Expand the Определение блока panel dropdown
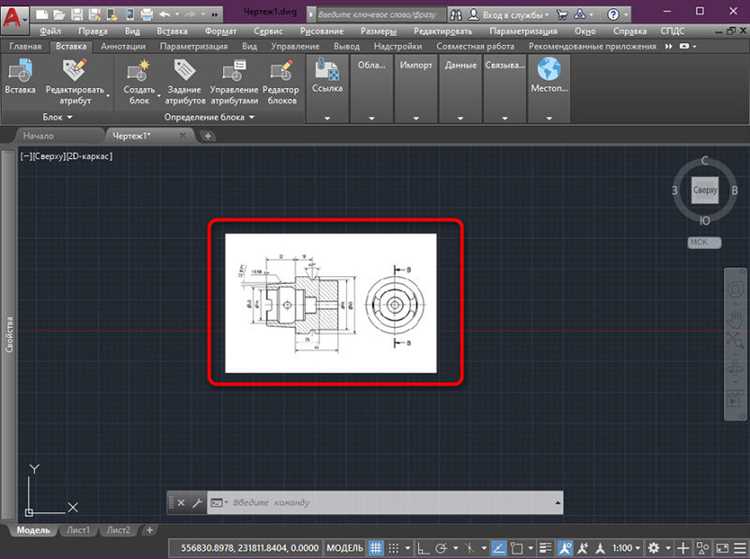Viewport: 750px width, 559px height. pos(209,117)
